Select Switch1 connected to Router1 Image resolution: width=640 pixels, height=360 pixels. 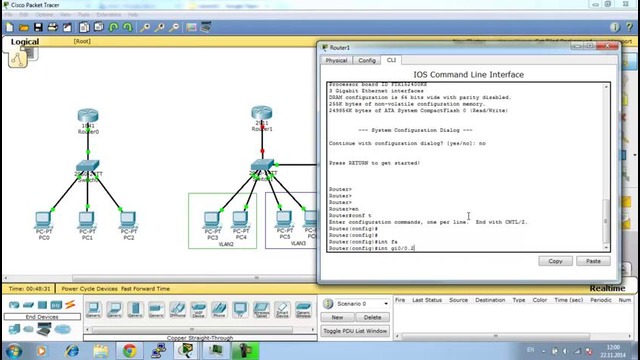click(x=262, y=165)
